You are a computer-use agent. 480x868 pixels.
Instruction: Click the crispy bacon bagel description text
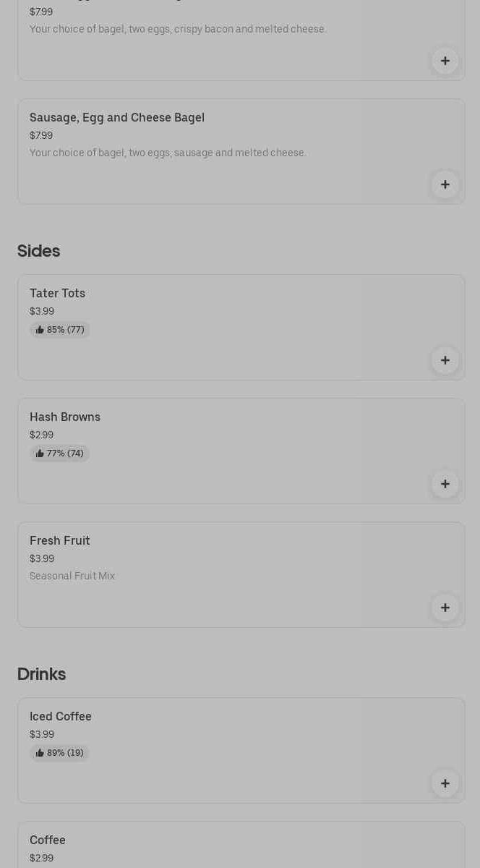click(178, 29)
